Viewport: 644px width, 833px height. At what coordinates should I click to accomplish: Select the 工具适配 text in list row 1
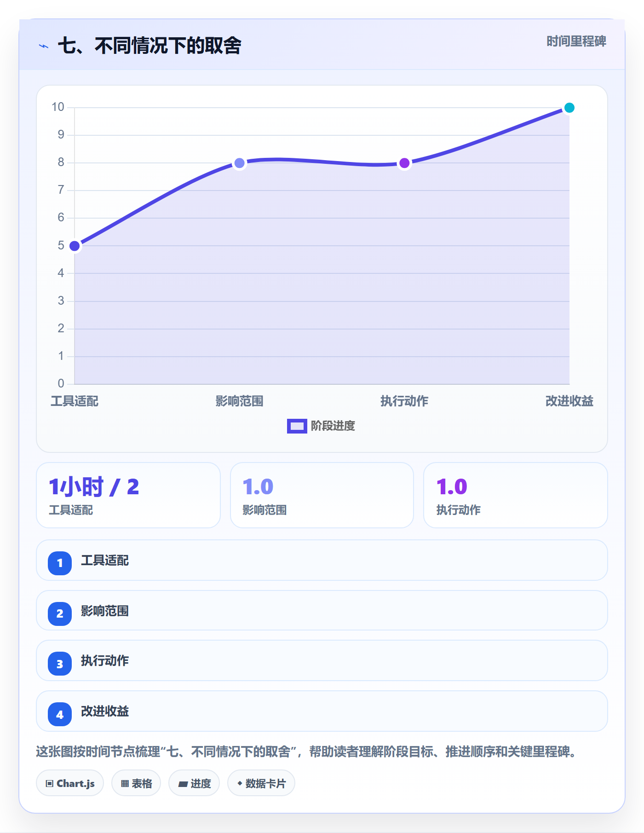pyautogui.click(x=105, y=561)
